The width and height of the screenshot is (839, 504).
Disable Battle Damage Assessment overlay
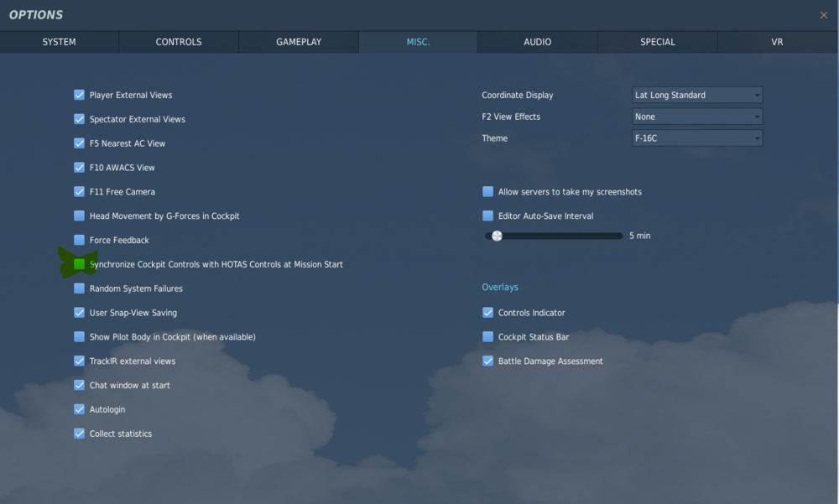(x=488, y=361)
